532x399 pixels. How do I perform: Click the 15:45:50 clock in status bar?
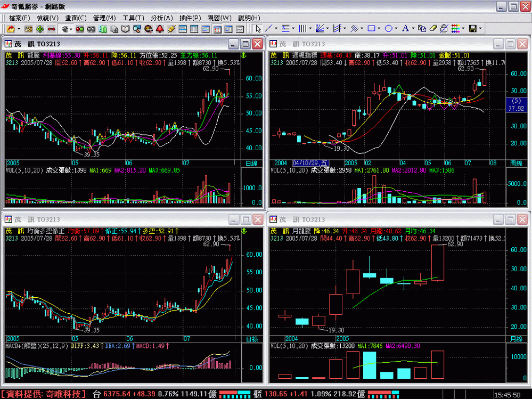508,395
